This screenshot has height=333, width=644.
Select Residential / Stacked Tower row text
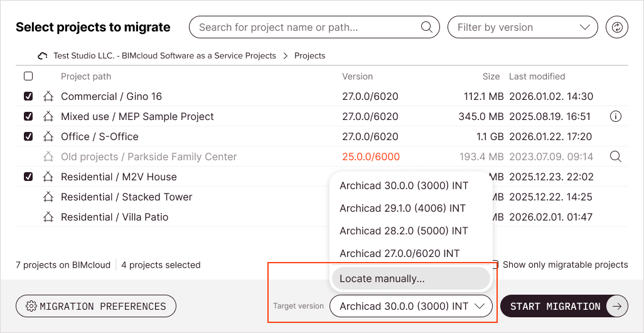pos(127,197)
